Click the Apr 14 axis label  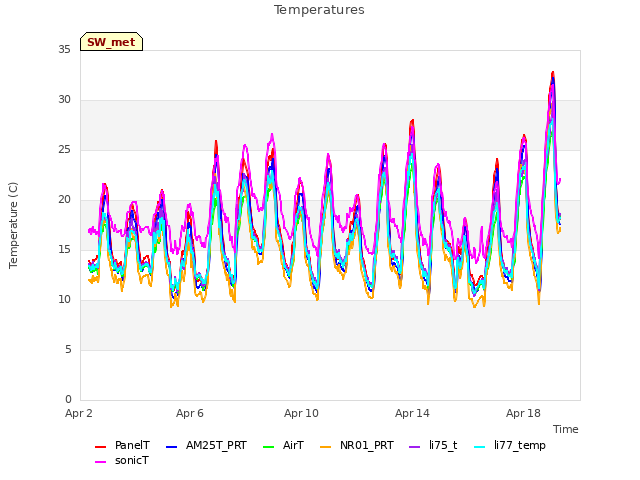click(412, 413)
